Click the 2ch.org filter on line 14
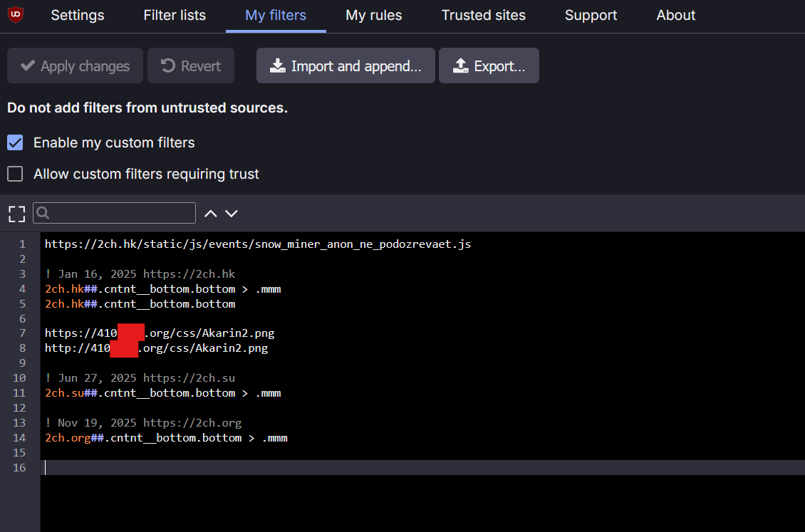 click(166, 437)
